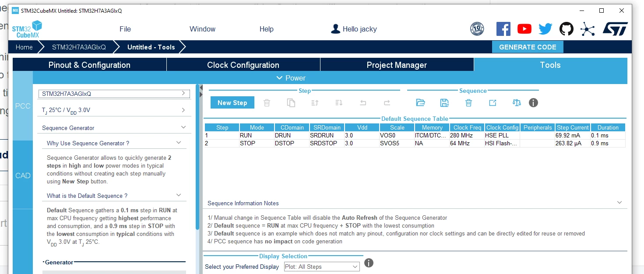Click the New Step button
Screen dimensions: 644x274
click(x=232, y=103)
